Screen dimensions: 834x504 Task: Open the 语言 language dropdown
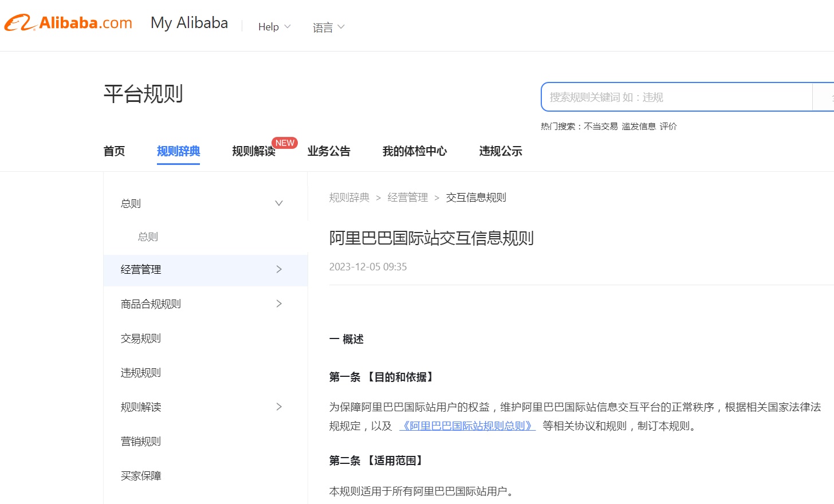pyautogui.click(x=328, y=27)
